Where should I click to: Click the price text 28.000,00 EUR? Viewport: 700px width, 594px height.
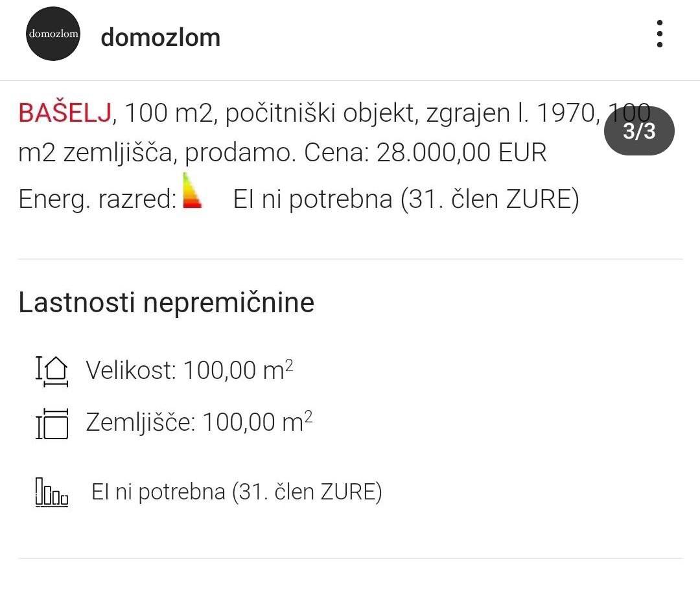pos(461,153)
